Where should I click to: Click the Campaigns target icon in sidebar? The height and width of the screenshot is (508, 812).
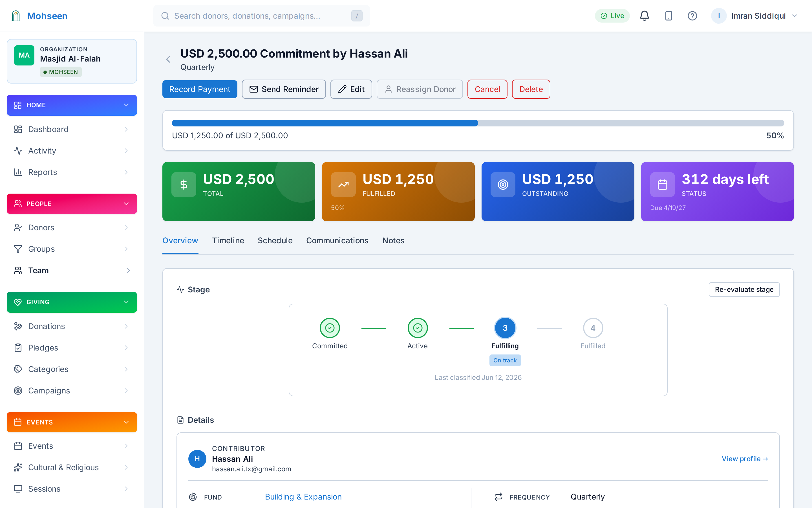point(18,391)
